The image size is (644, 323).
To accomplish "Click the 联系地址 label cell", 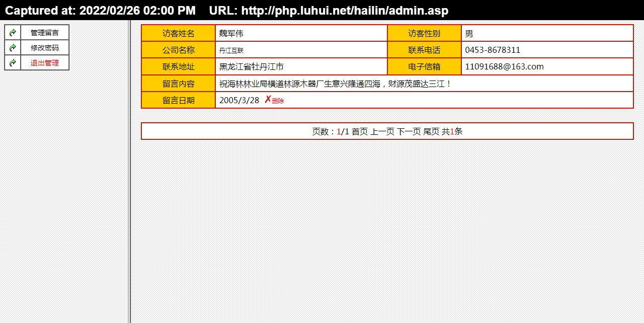I will point(179,66).
